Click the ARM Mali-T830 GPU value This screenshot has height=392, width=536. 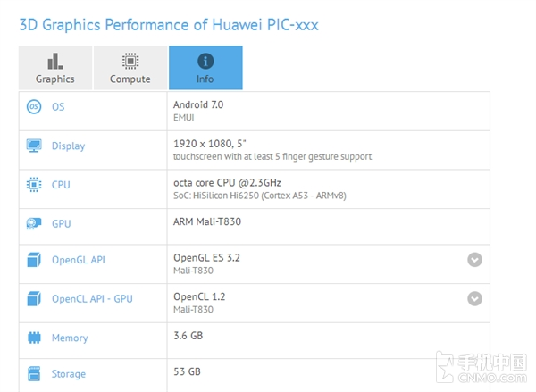click(x=209, y=223)
